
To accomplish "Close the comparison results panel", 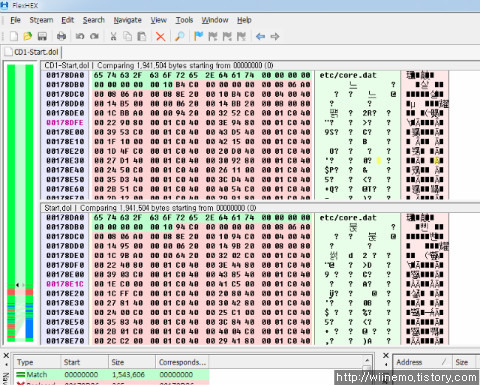I will pos(6,355).
